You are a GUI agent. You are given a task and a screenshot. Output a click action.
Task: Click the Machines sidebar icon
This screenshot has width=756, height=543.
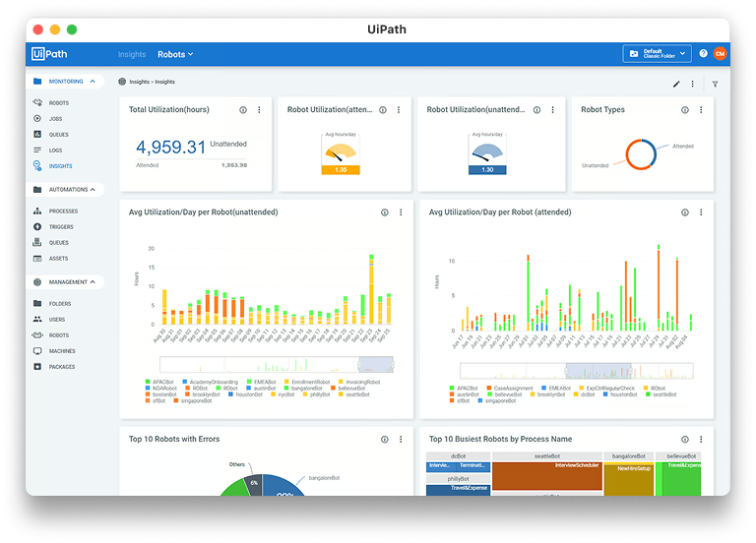pos(37,351)
